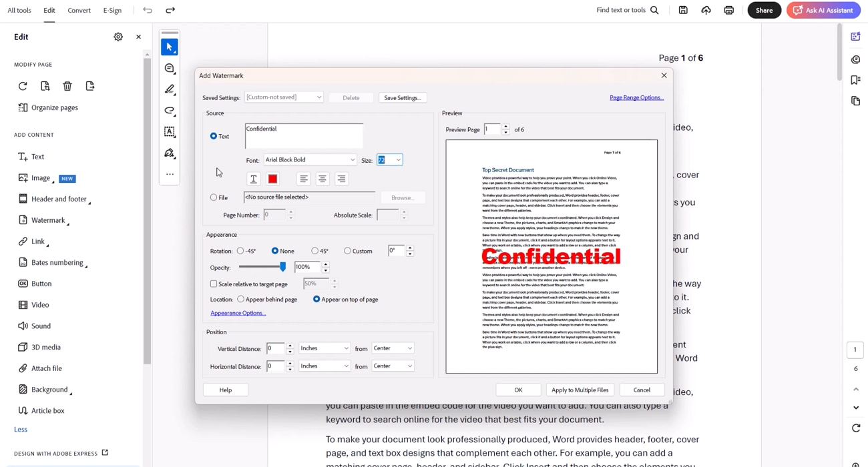Open Edit panel settings gear

coord(118,37)
